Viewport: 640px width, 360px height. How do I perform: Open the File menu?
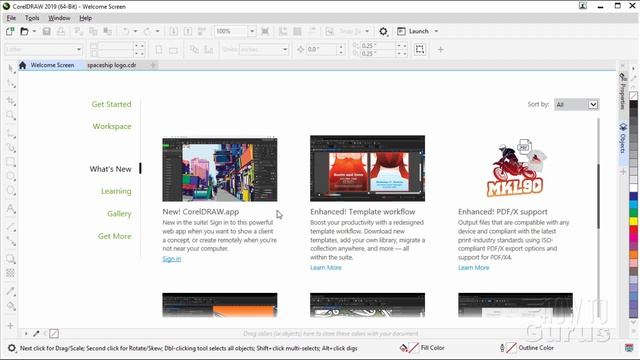click(x=11, y=18)
